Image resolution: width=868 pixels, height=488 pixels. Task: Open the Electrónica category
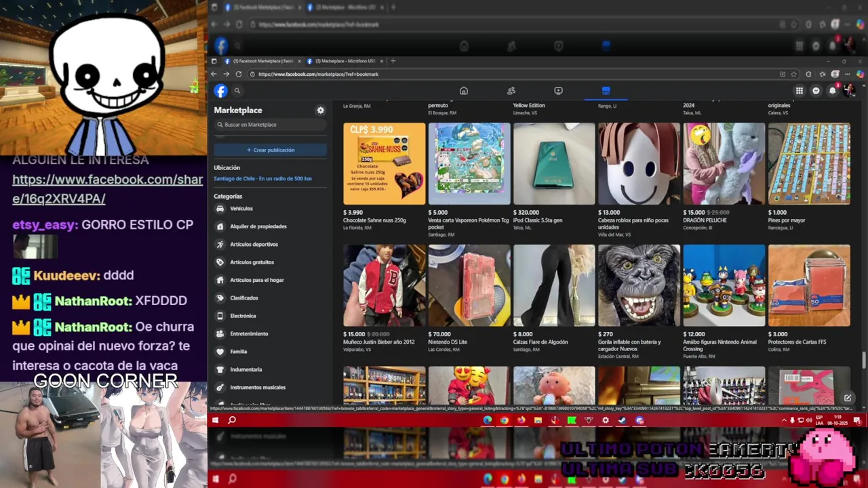(x=243, y=316)
